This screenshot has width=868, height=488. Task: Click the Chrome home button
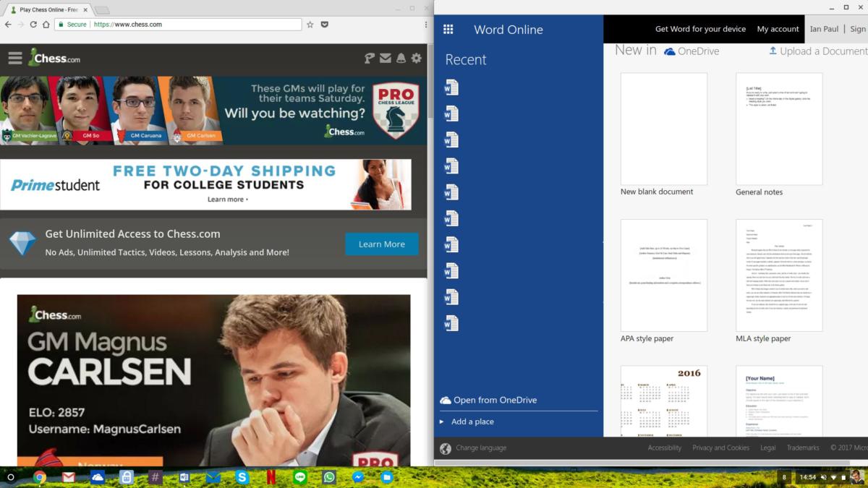click(46, 25)
